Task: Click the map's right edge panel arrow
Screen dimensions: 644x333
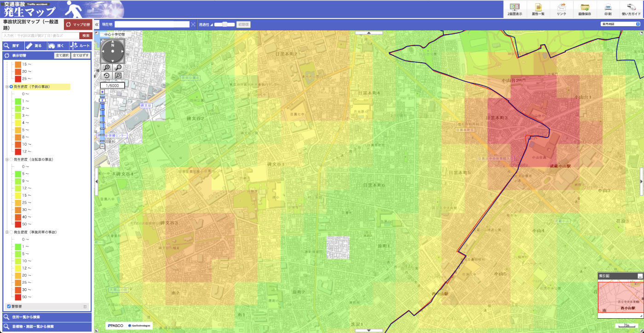Action: (642, 181)
